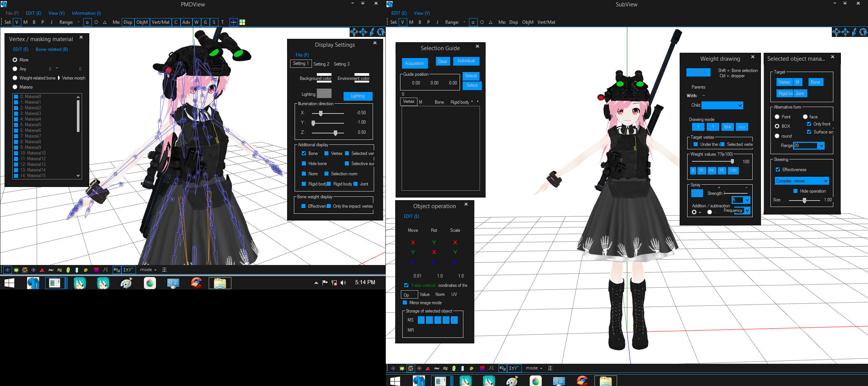
Task: Toggle the Only front checkbox
Action: point(809,124)
